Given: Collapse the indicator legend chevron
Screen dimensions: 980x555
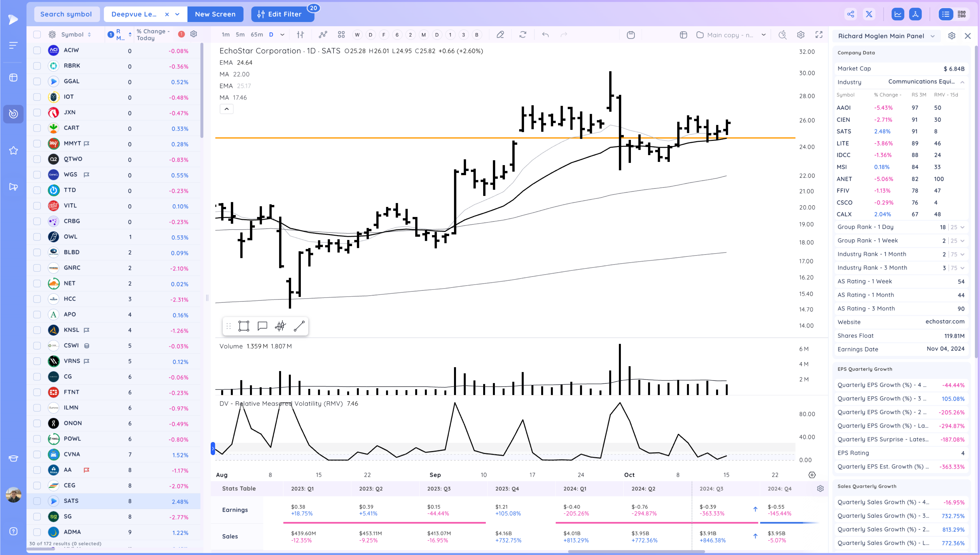Looking at the screenshot, I should (226, 109).
